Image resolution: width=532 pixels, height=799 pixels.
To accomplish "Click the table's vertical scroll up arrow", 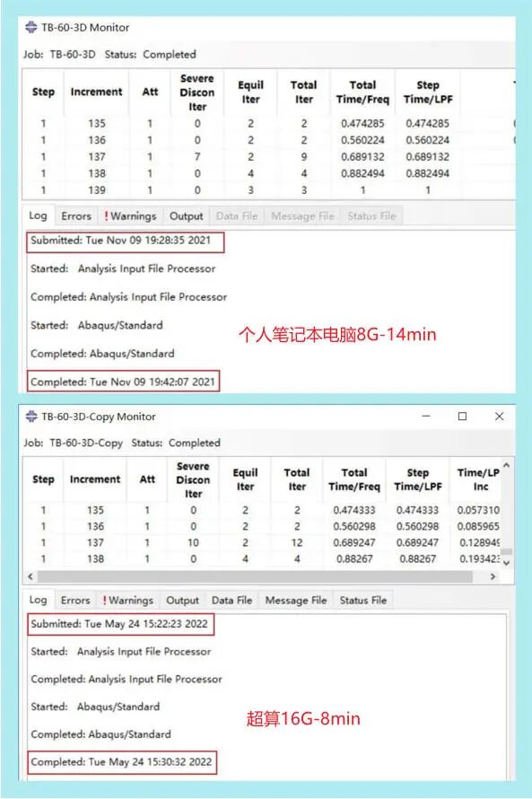I will (x=507, y=465).
